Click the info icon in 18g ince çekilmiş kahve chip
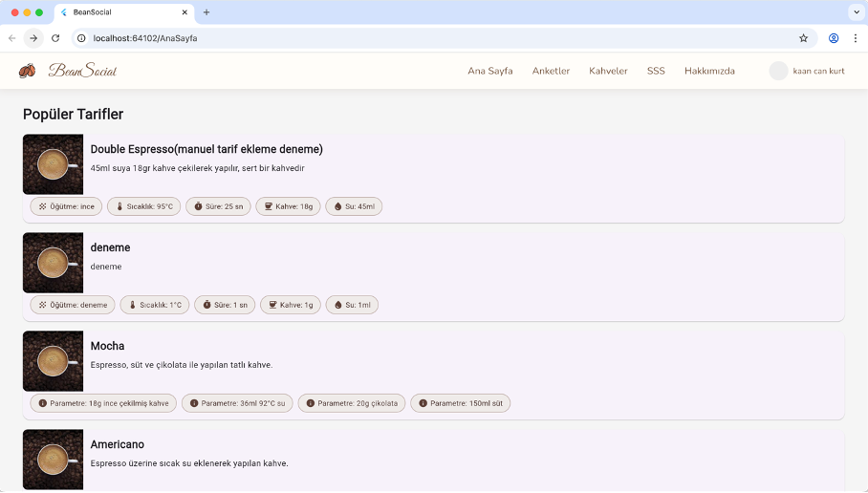The height and width of the screenshot is (493, 868). (43, 403)
